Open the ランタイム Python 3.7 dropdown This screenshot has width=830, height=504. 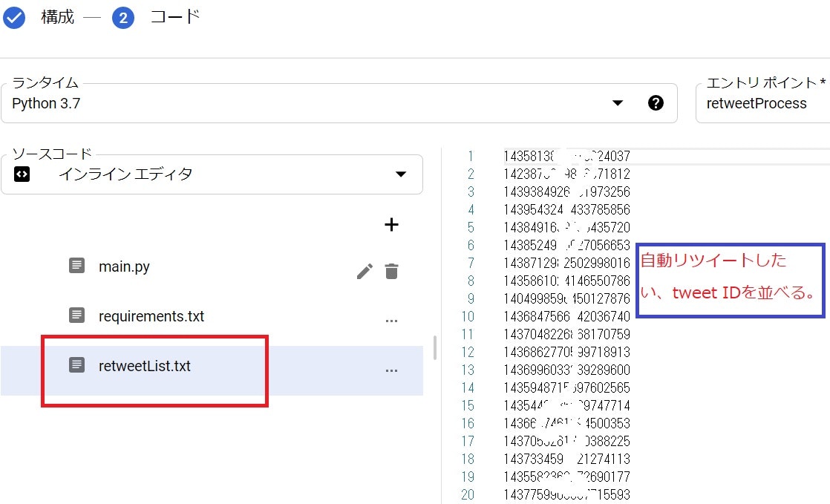[339, 103]
